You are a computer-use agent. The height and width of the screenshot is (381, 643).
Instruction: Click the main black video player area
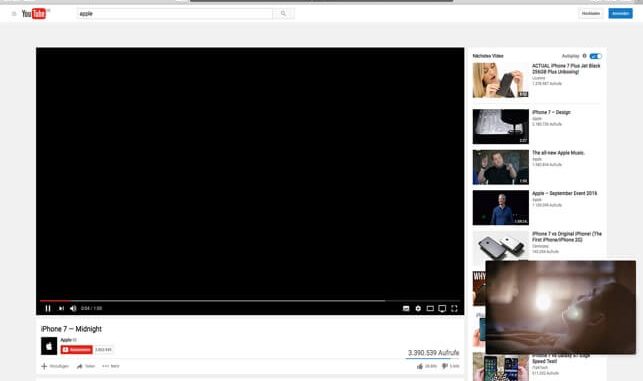pos(250,174)
